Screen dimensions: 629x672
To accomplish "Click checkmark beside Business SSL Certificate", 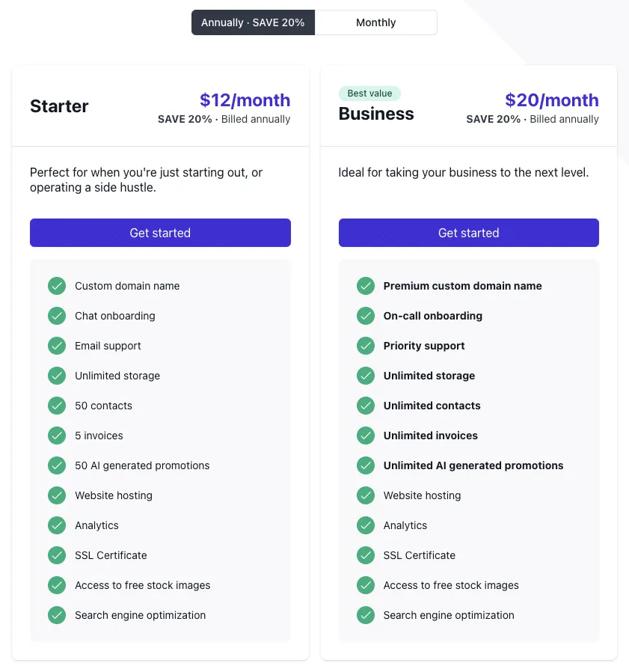I will [366, 555].
